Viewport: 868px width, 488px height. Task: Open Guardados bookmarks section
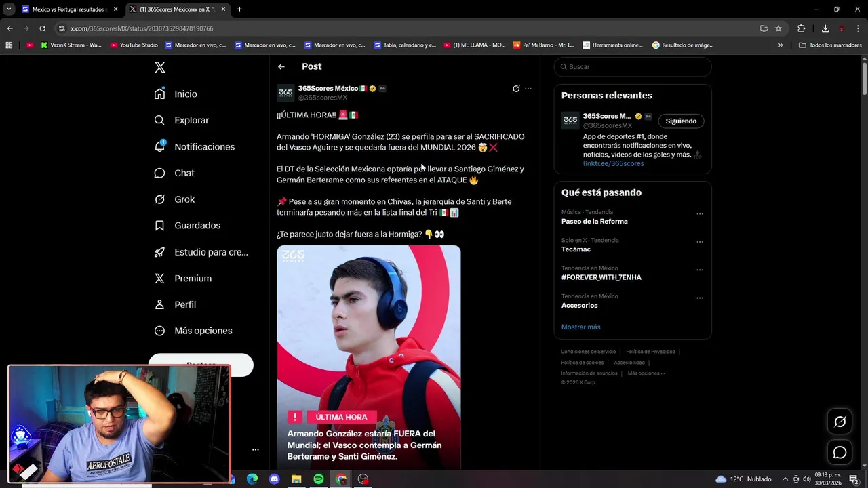pyautogui.click(x=187, y=226)
